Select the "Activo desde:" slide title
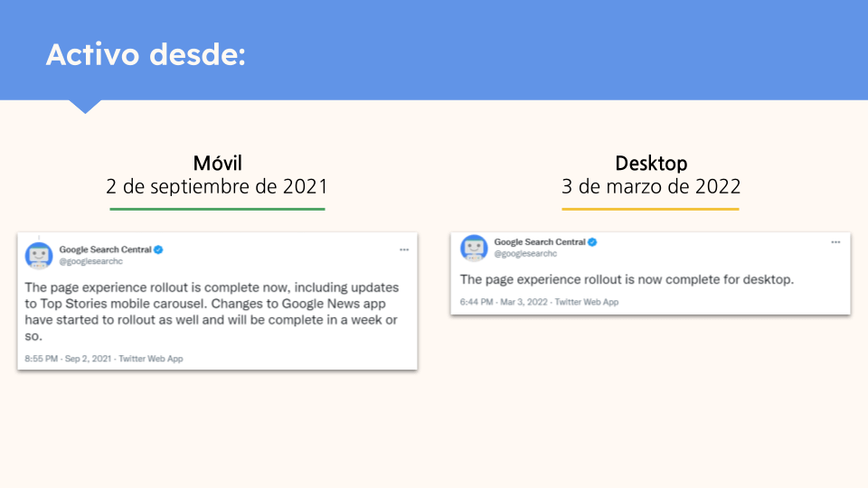 point(146,54)
